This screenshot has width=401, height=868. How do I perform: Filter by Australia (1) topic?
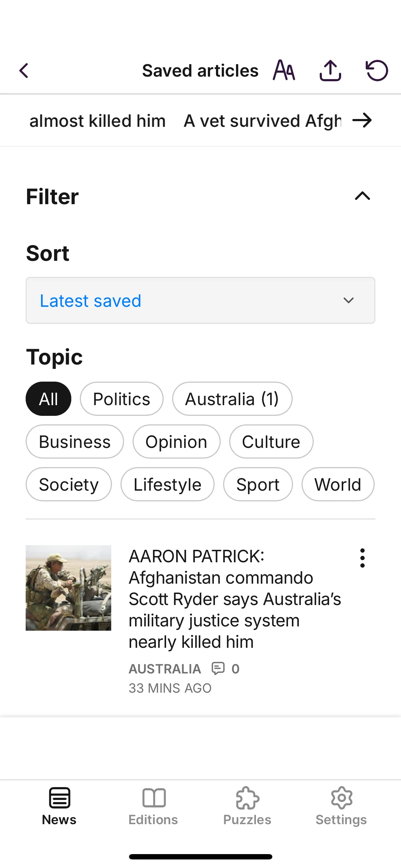tap(232, 399)
